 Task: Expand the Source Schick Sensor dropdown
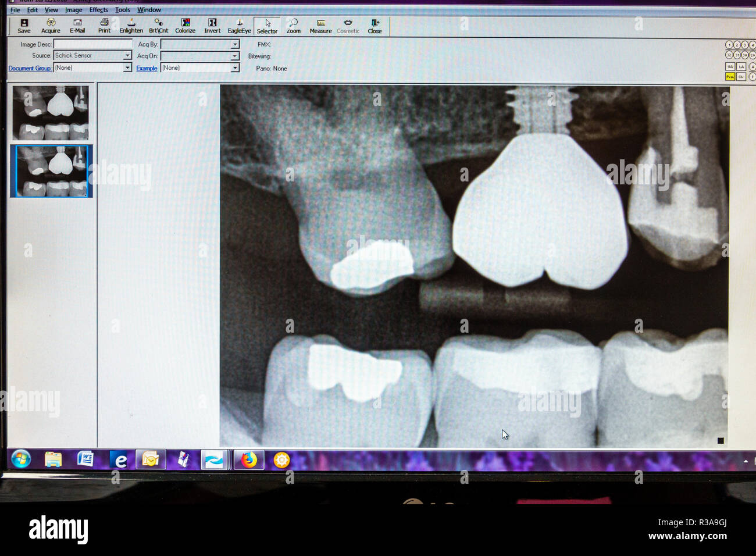pyautogui.click(x=127, y=56)
